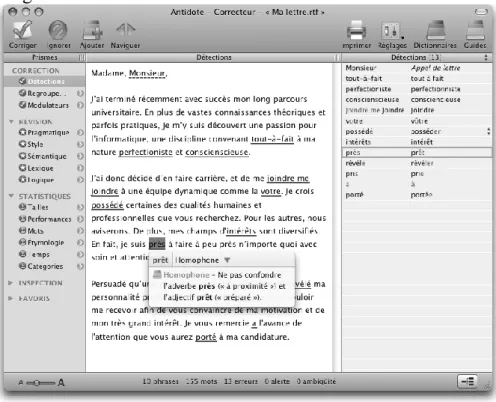The width and height of the screenshot is (496, 402).
Task: Select the Détections prism in sidebar
Action: tap(45, 81)
